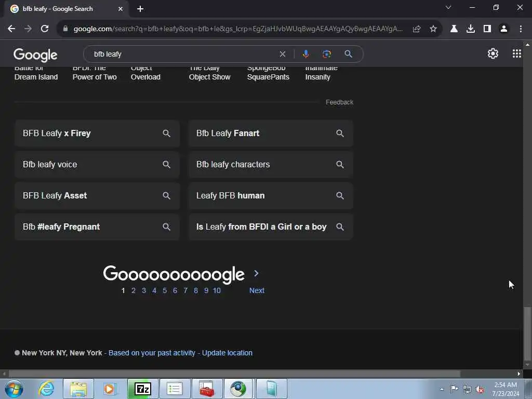Submit search with the magnifier icon
The height and width of the screenshot is (399, 532).
coord(348,54)
